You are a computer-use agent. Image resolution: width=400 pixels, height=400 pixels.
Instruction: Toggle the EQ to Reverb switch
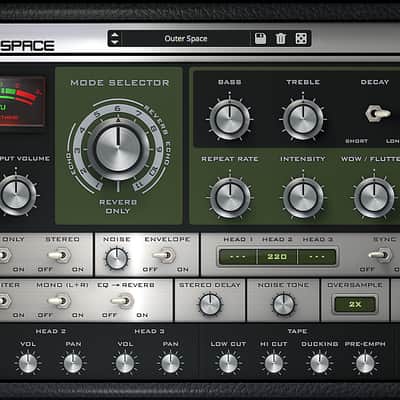click(x=122, y=301)
